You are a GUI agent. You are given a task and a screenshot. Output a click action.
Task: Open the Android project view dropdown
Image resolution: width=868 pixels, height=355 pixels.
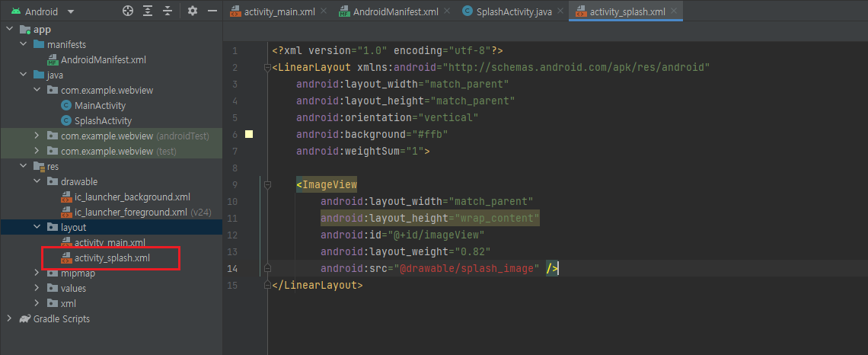pyautogui.click(x=42, y=11)
